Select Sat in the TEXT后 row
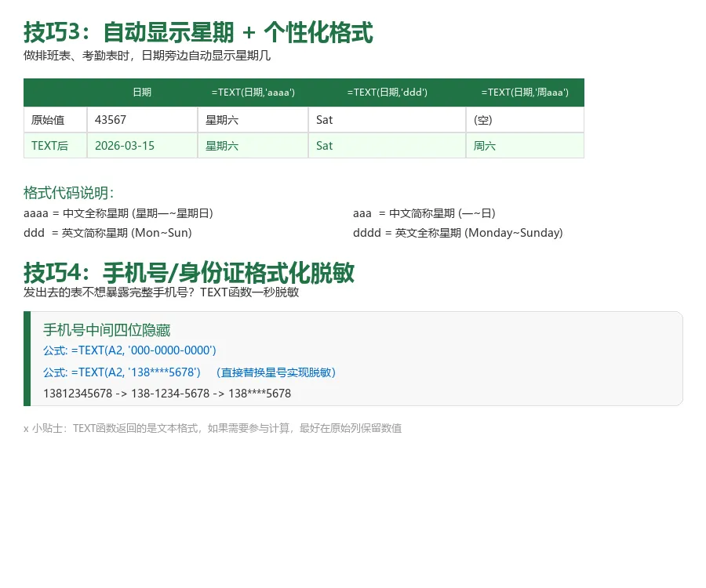Image resolution: width=706 pixels, height=588 pixels. tap(324, 146)
